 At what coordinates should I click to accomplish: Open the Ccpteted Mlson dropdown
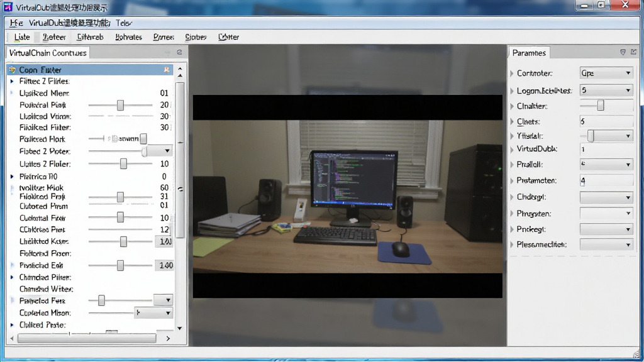[153, 313]
